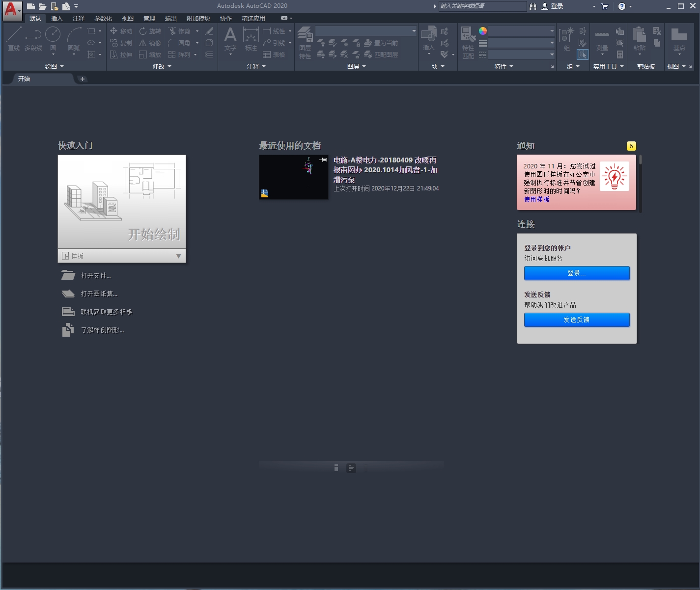Click 打开图纸集... link
Screen dimensions: 700x590
point(99,294)
